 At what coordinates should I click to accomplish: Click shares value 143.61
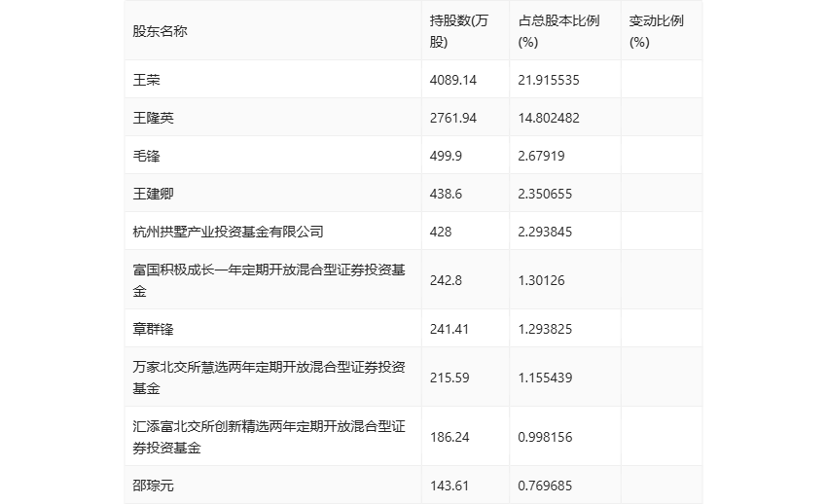(449, 486)
